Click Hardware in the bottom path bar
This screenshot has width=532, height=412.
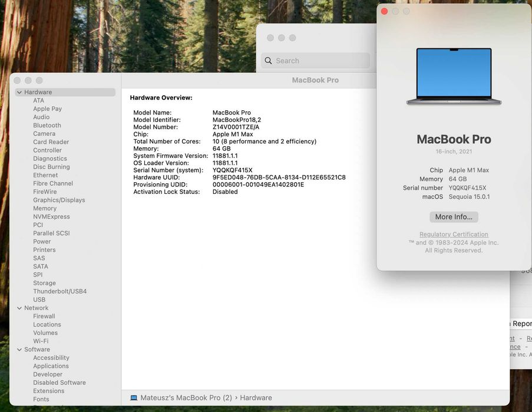pos(256,398)
